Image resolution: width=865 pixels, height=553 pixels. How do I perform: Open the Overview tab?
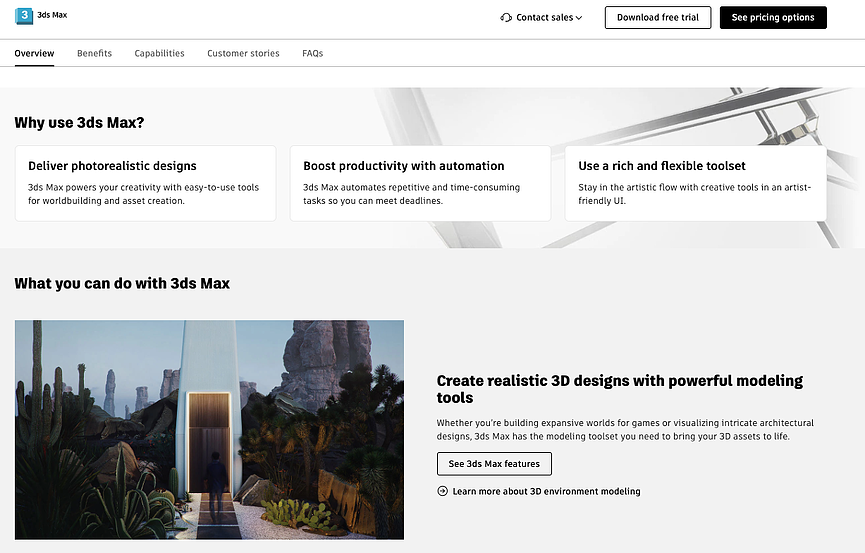[x=34, y=54]
